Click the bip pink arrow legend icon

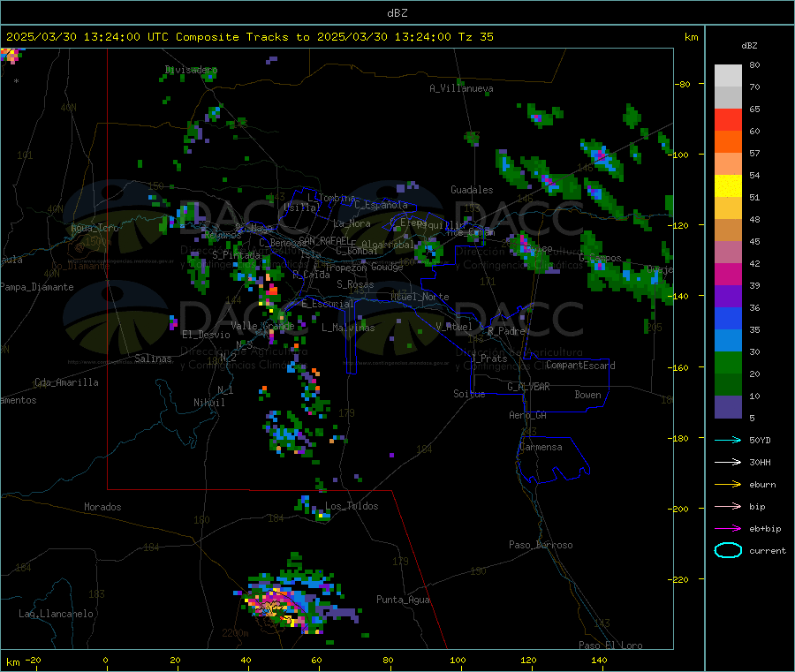point(728,506)
